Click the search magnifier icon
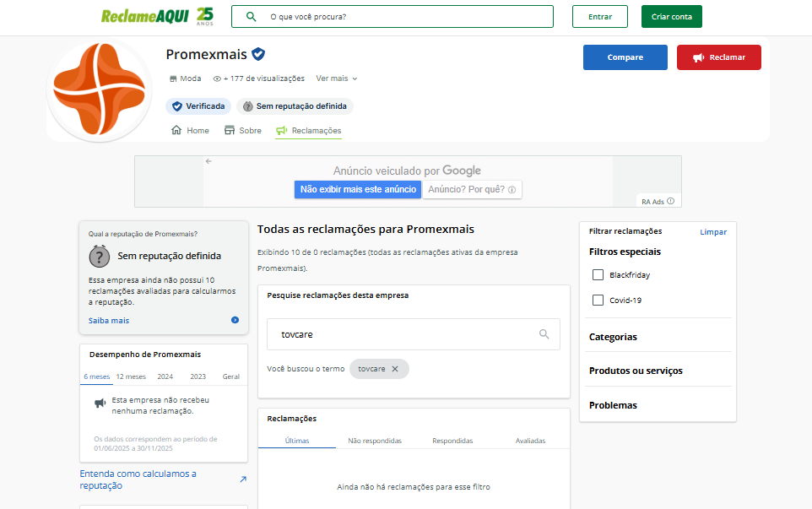Screen dimensions: 812x509 (x=250, y=16)
